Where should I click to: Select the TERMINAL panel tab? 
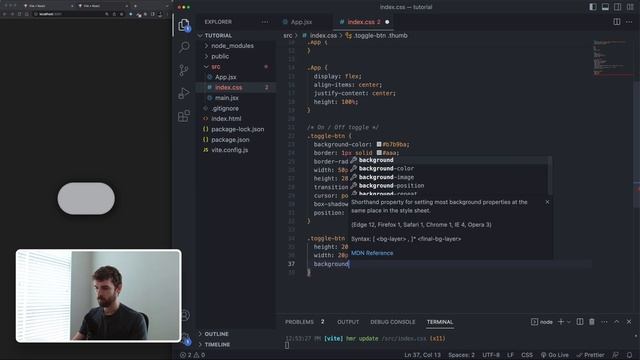tap(440, 322)
